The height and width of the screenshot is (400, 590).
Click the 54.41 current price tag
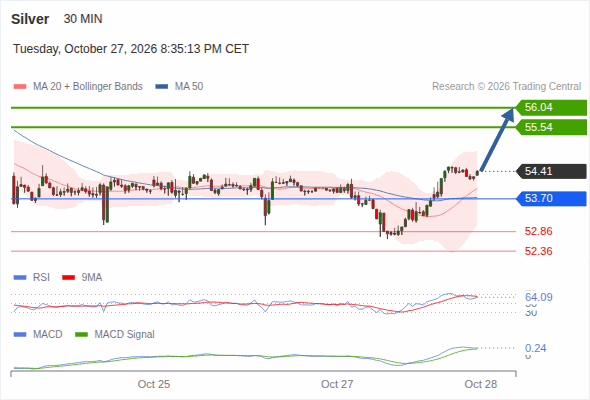551,171
